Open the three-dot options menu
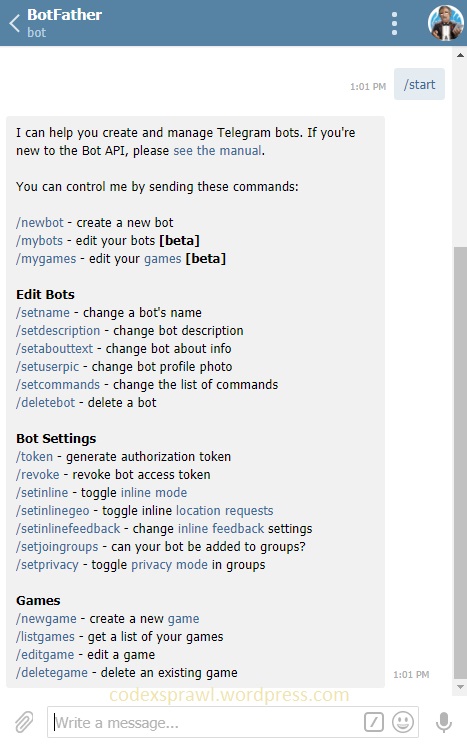 pyautogui.click(x=394, y=23)
